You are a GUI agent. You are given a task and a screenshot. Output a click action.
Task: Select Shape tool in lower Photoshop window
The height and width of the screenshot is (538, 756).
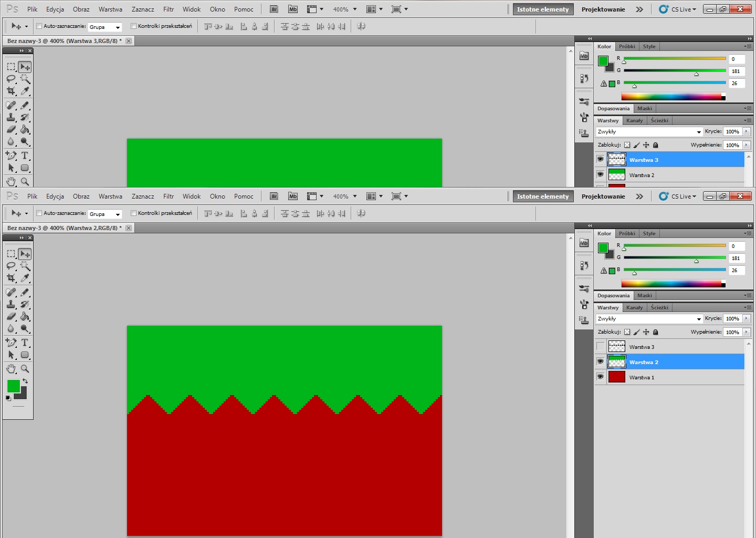pyautogui.click(x=25, y=355)
